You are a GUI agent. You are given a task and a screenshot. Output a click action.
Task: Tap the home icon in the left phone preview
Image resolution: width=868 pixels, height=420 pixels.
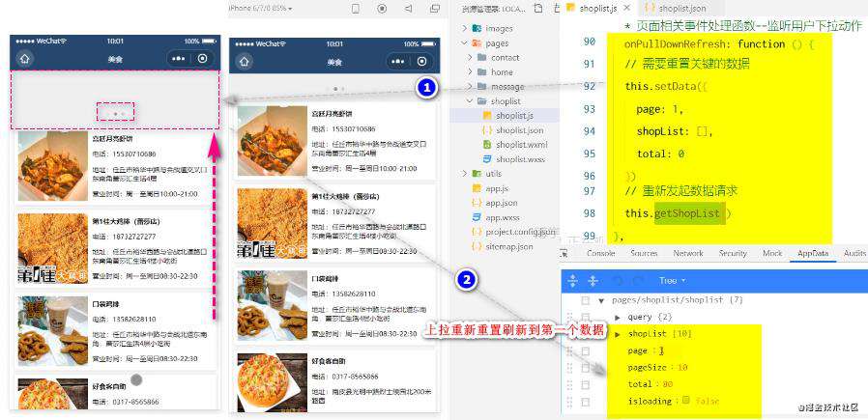click(x=24, y=59)
